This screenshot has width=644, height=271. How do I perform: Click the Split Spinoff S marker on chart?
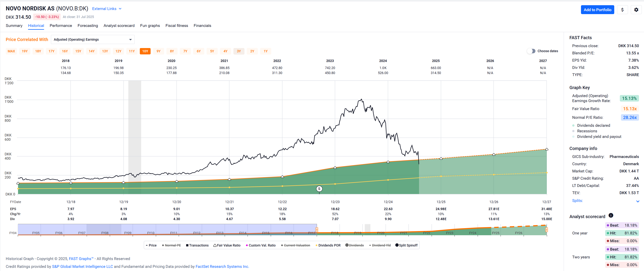319,189
